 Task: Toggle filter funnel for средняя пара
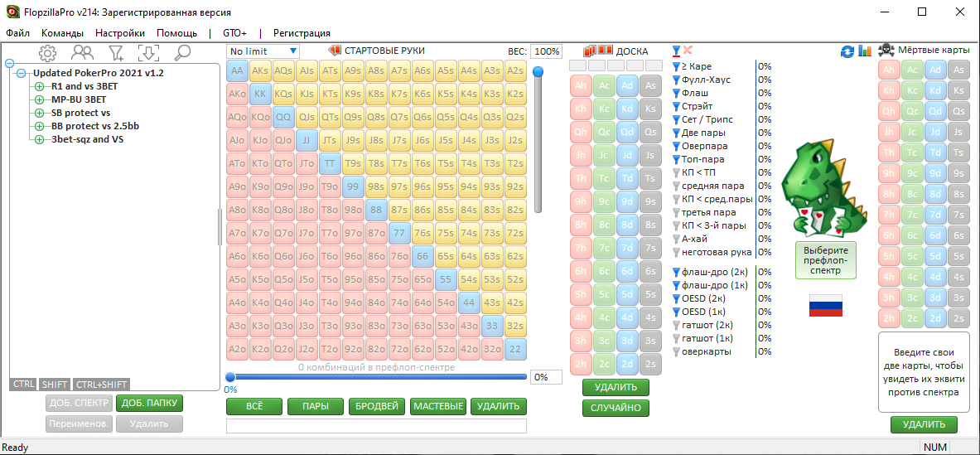coord(676,186)
